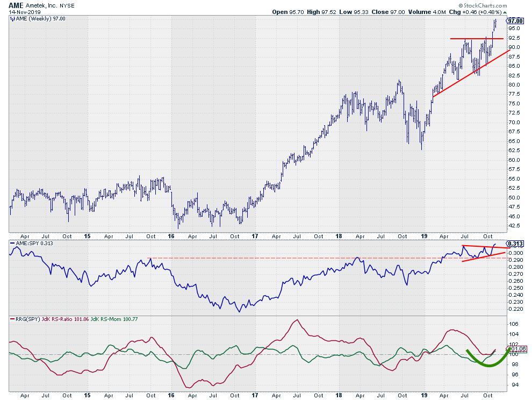Click the 0.250 label on the AME:SPY axis

coord(515,288)
